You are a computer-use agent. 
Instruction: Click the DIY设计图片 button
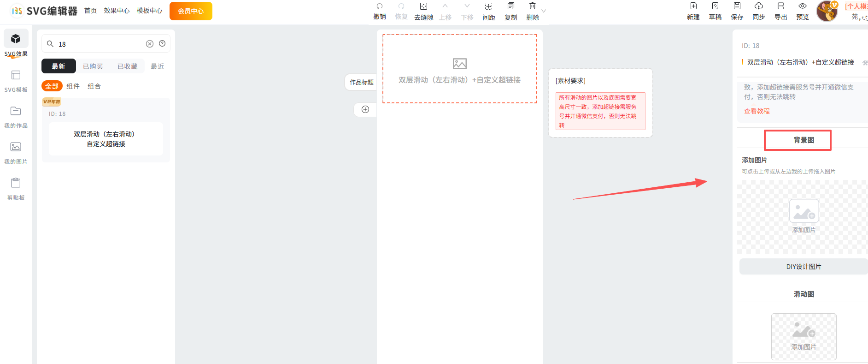tap(803, 267)
